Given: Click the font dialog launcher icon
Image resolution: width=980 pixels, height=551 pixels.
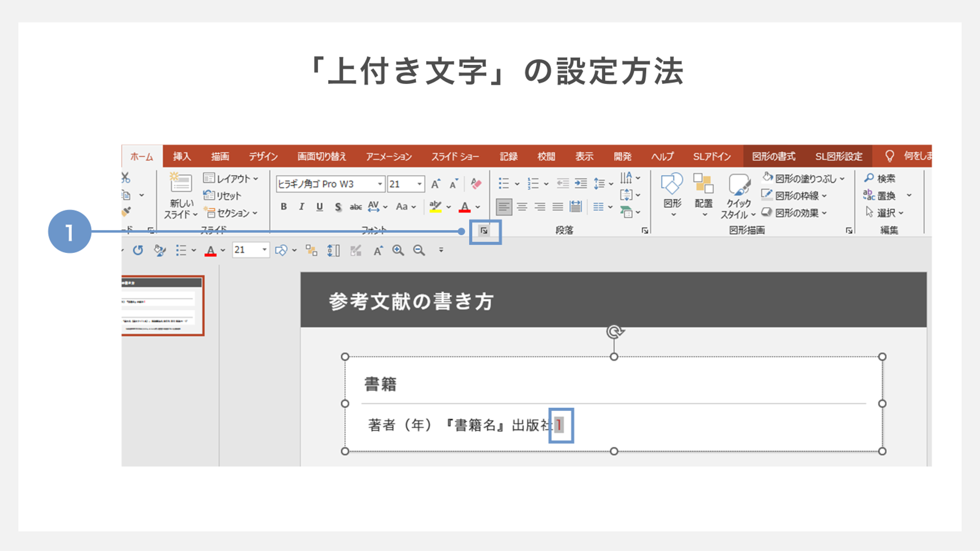Looking at the screenshot, I should (485, 231).
